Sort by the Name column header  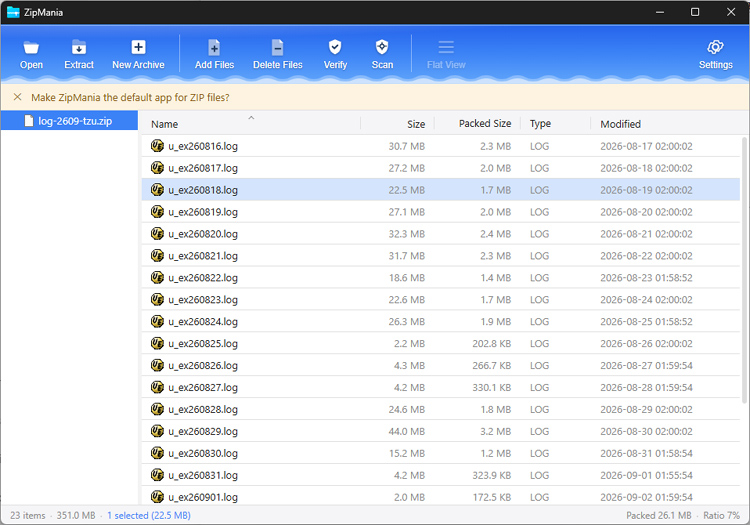pyautogui.click(x=165, y=124)
